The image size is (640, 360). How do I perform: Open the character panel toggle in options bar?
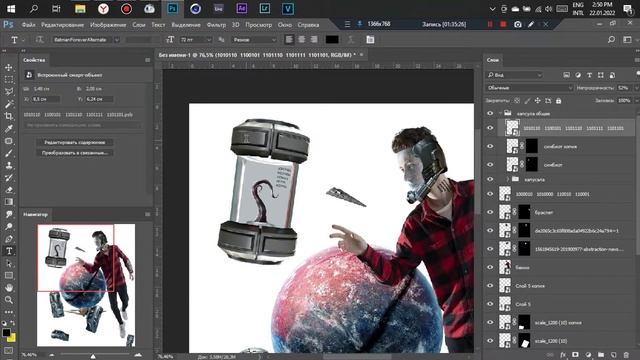tap(370, 40)
